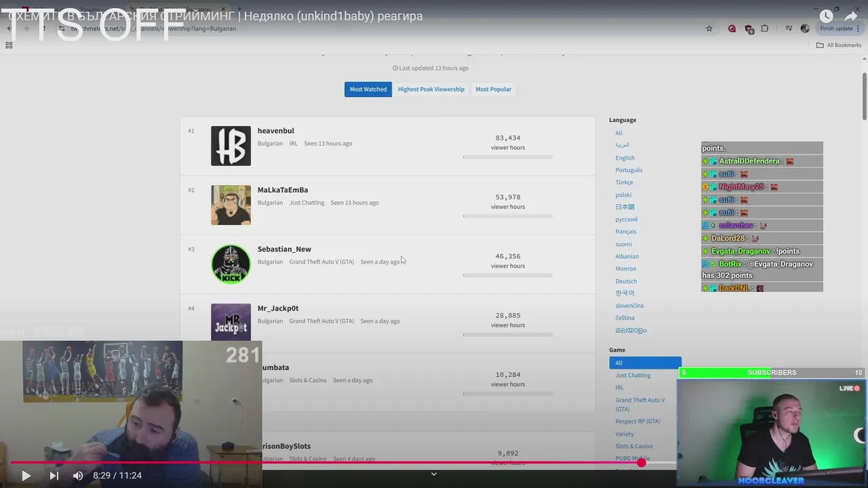Open the heavenbul channel logo
The image size is (868, 488).
tap(231, 146)
